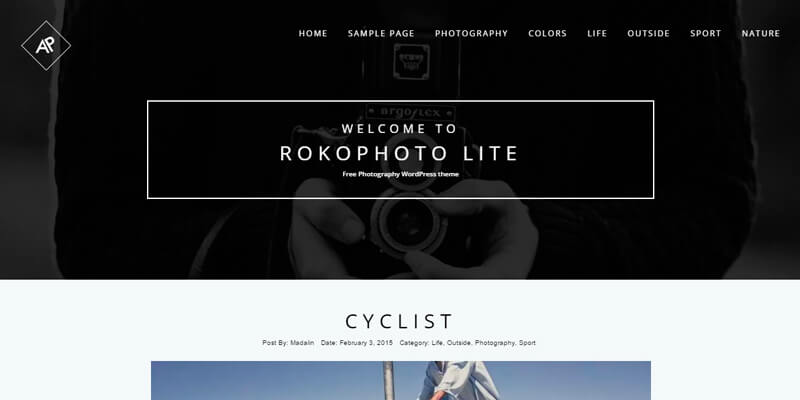Select Colors in the top navigation

coord(547,34)
